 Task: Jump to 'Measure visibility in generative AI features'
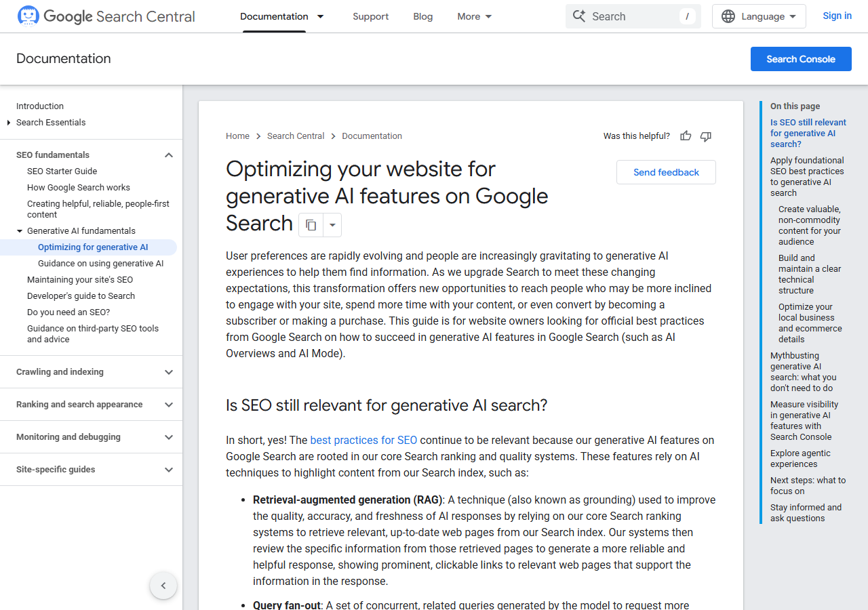(804, 421)
